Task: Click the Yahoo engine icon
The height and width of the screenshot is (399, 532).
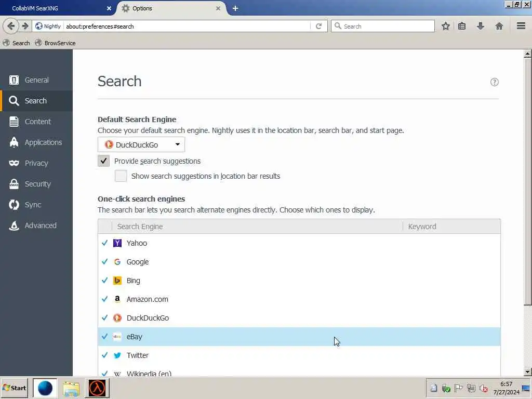Action: (x=117, y=243)
